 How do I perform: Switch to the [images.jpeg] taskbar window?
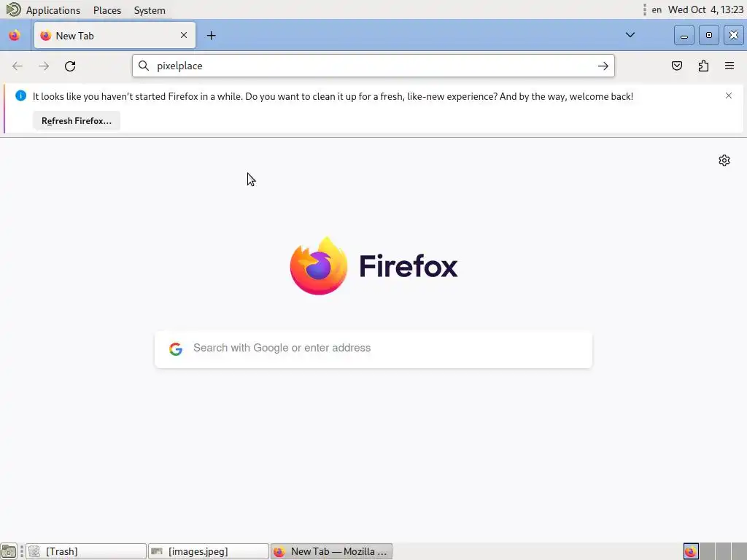tap(209, 551)
